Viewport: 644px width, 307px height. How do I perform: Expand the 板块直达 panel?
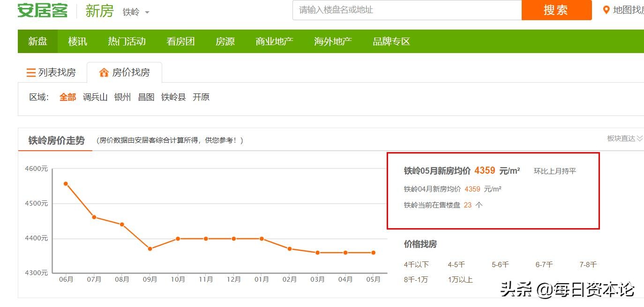(626, 138)
